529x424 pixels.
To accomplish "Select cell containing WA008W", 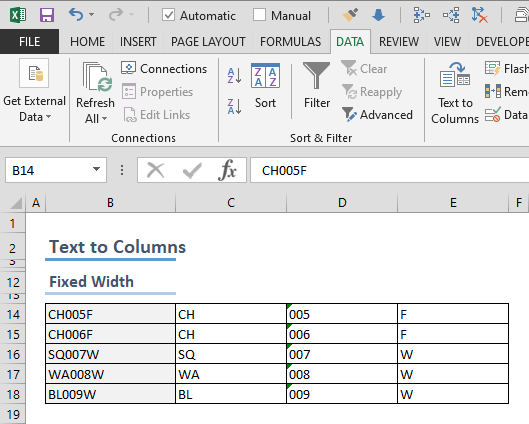I will pyautogui.click(x=110, y=374).
